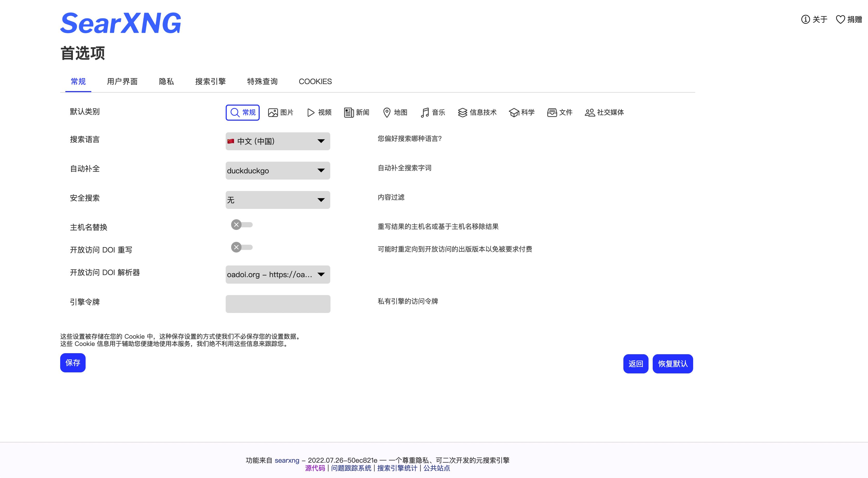Image resolution: width=868 pixels, height=478 pixels.
Task: Select the Images (图片) category icon
Action: pos(273,113)
